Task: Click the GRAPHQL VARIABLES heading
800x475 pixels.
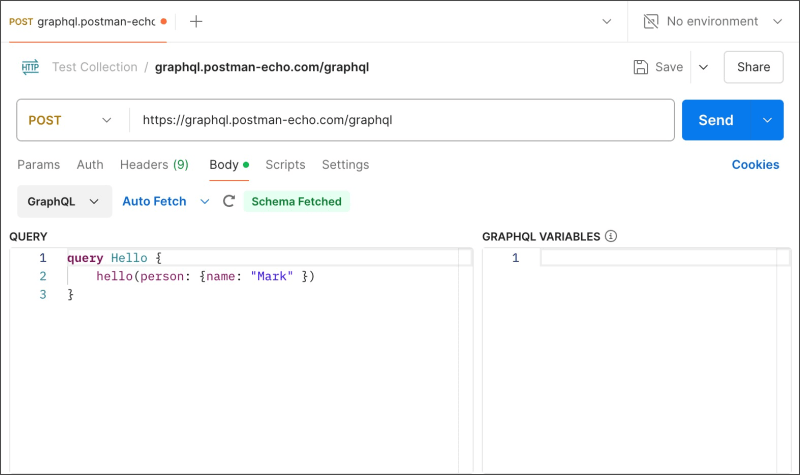Action: pos(541,236)
